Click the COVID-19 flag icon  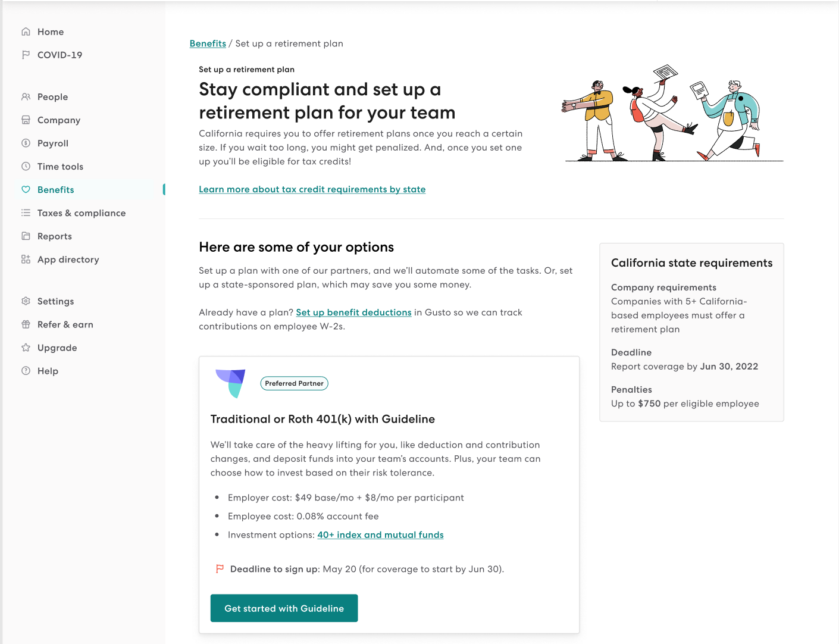click(26, 55)
